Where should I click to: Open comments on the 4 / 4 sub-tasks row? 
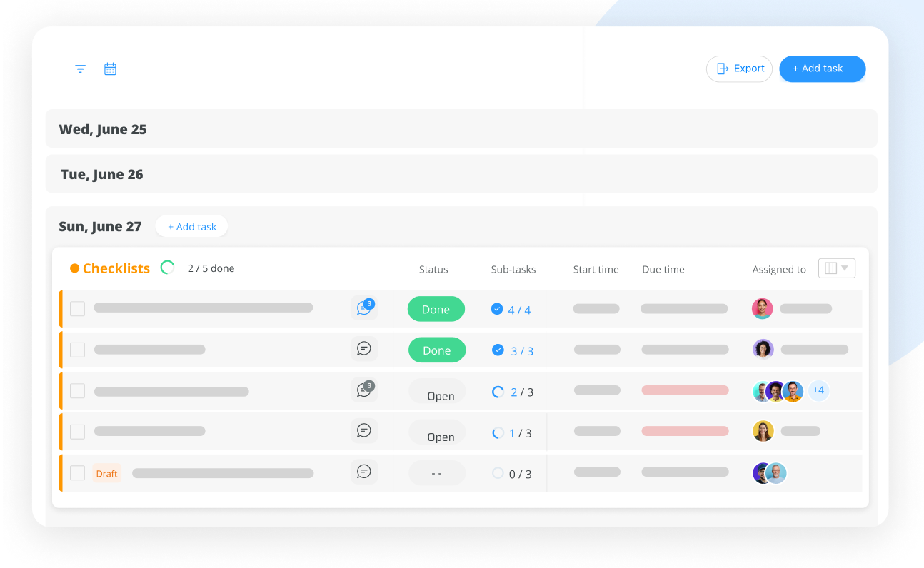tap(365, 308)
